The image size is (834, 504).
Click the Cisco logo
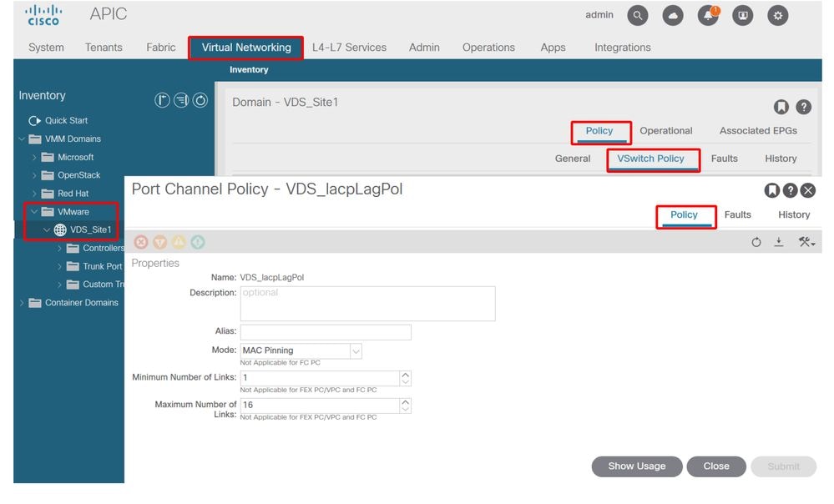pyautogui.click(x=43, y=15)
